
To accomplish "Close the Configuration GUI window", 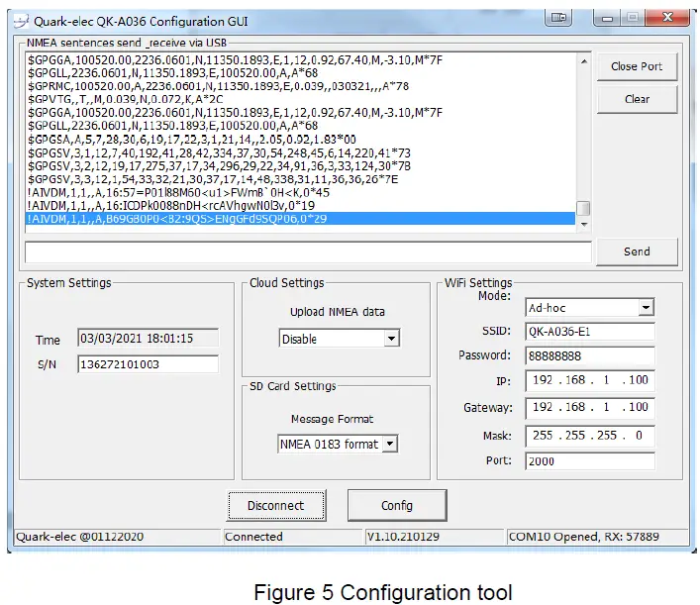I will tap(668, 18).
